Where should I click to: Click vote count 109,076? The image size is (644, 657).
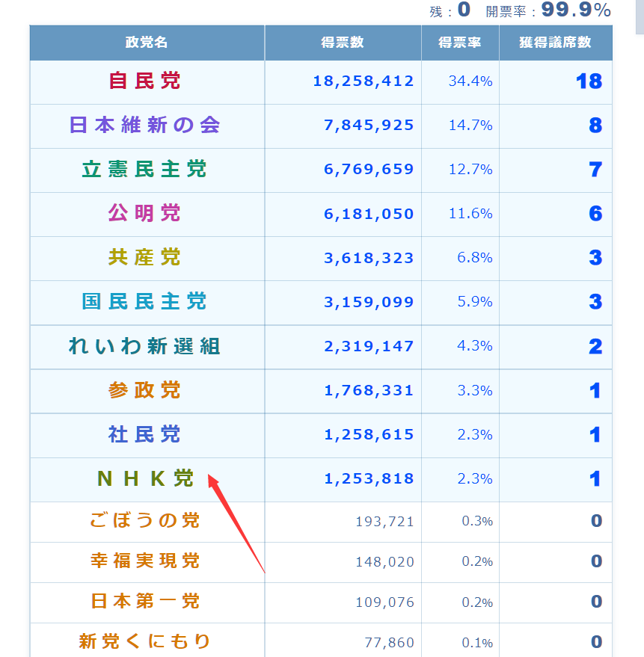[x=385, y=602]
